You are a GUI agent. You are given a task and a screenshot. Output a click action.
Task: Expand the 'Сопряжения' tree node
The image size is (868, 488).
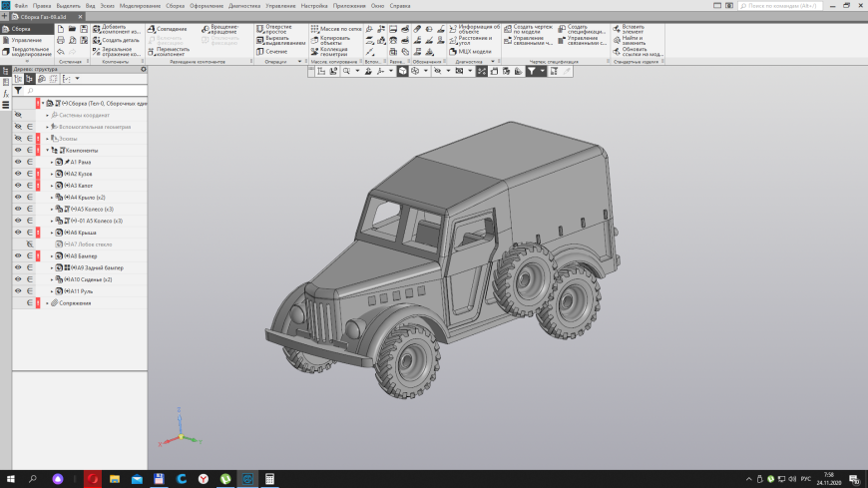[x=47, y=302]
